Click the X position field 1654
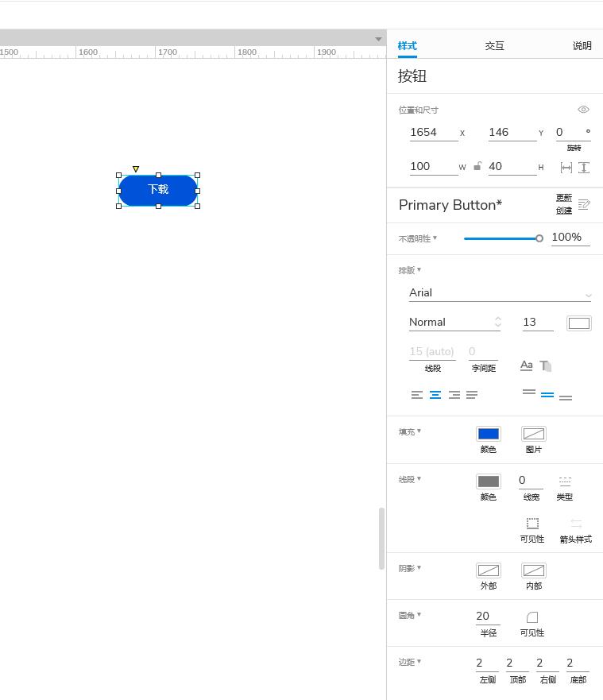This screenshot has width=603, height=700. coord(434,133)
